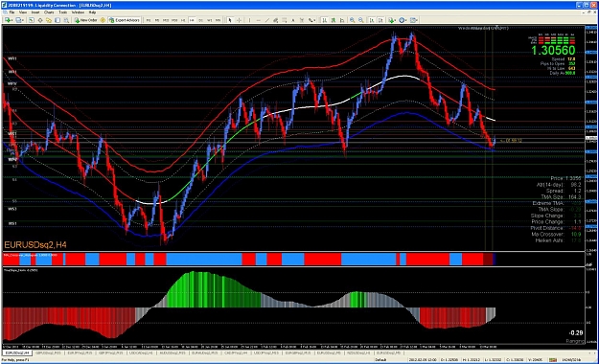The height and width of the screenshot is (364, 599).
Task: Open the File menu
Action: pyautogui.click(x=12, y=12)
